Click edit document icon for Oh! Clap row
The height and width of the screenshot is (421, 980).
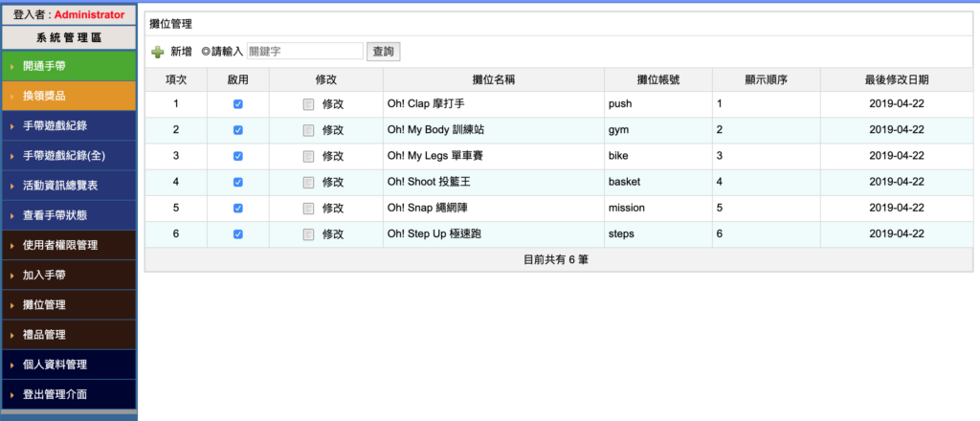tap(308, 104)
